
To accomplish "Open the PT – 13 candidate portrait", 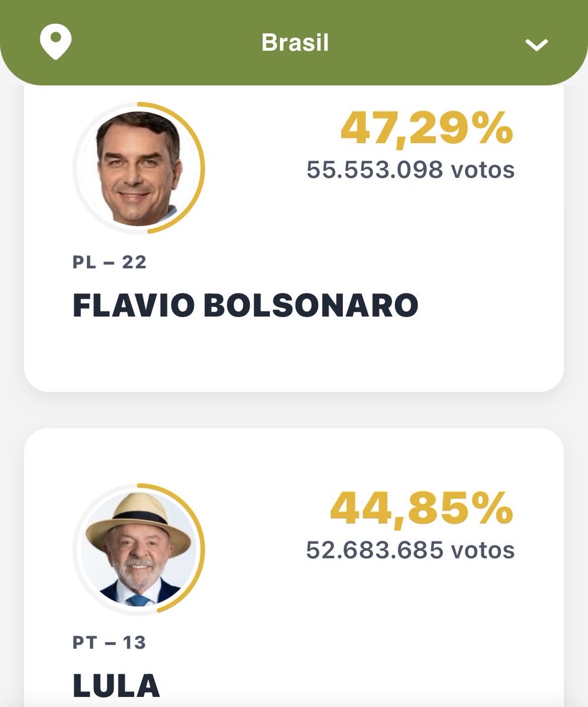I will 138,549.
